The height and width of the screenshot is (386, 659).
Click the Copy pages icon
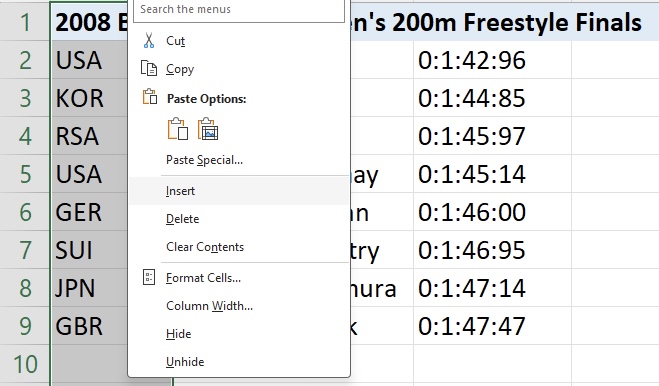click(149, 69)
